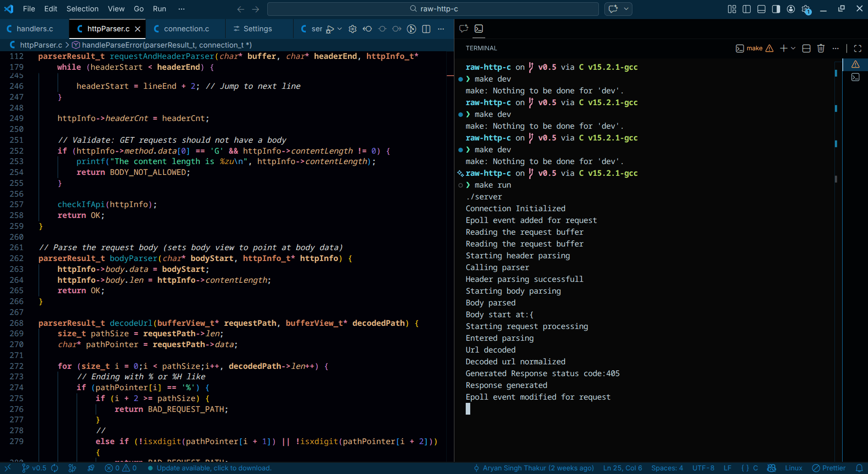This screenshot has width=868, height=474.
Task: Toggle the bottom panel layout button
Action: tap(762, 9)
